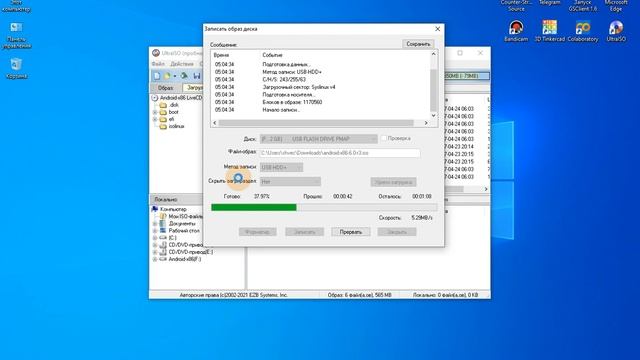Click the 650MB capacity bar in UltraISO

pyautogui.click(x=467, y=76)
